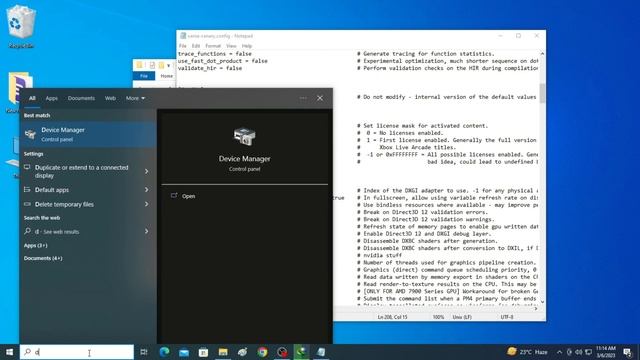Viewport: 640px width, 360px height.
Task: Click the large Device Manager icon in preview pane
Action: 244,137
